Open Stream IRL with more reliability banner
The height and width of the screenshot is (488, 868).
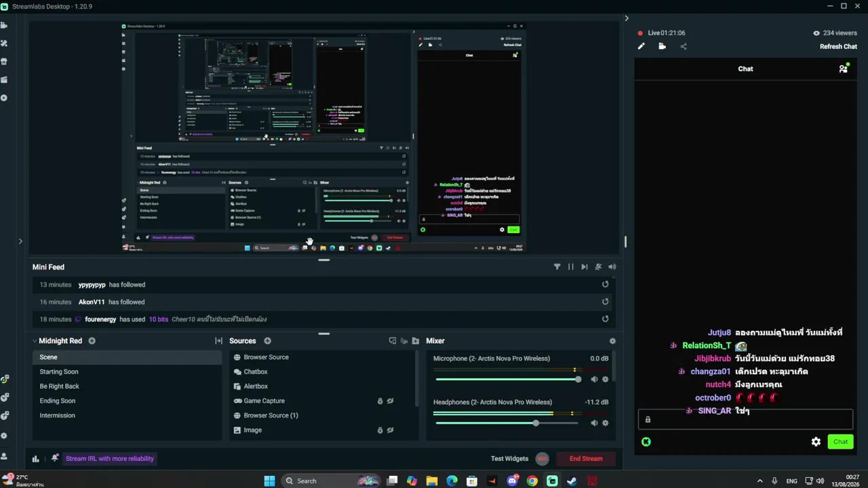(x=110, y=459)
